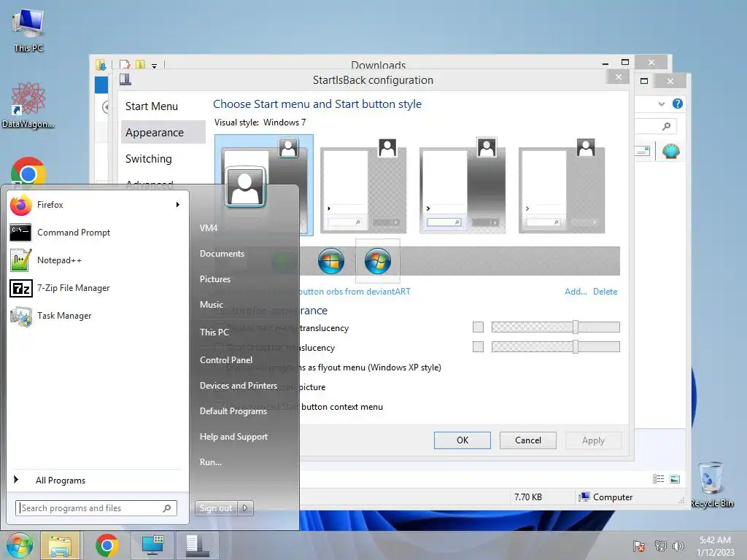Click the Windows Start orb on the taskbar

click(x=20, y=545)
